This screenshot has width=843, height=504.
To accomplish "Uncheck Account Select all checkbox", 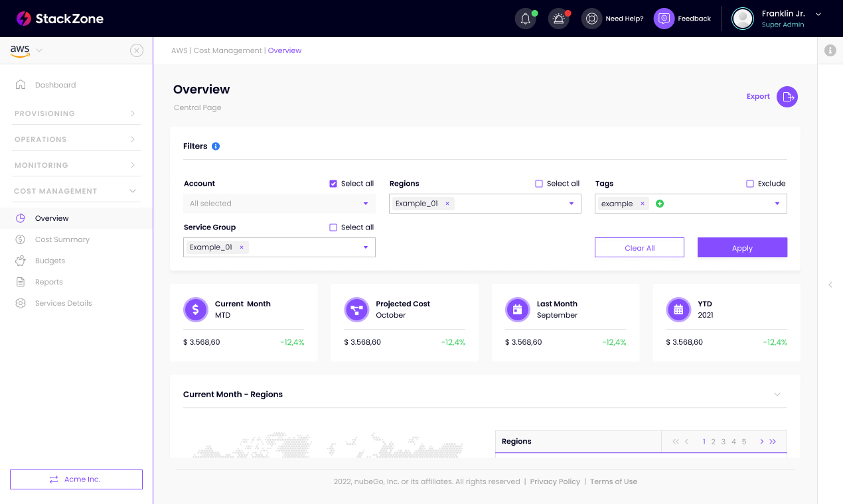I will click(333, 184).
